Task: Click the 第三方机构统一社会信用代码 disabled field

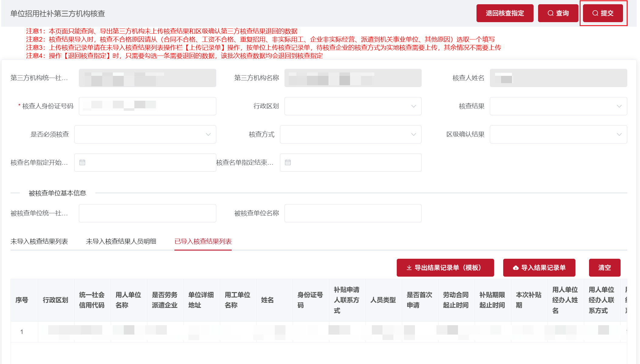Action: 147,78
